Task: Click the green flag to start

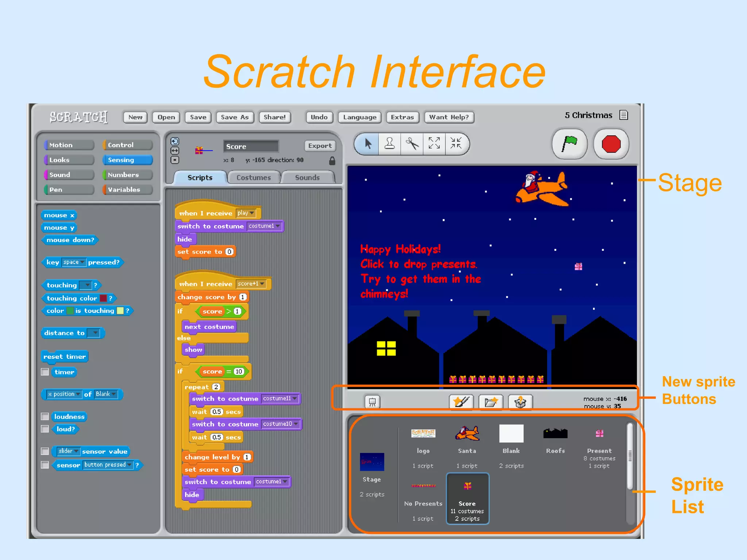Action: click(569, 144)
